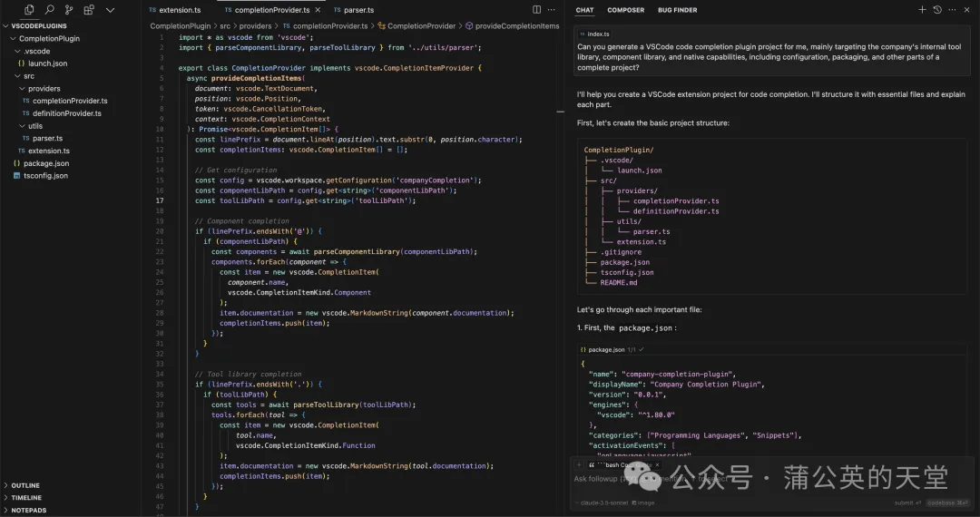Viewport: 980px width, 517px height.
Task: Collapse the .vscode folder
Action: pyautogui.click(x=33, y=51)
